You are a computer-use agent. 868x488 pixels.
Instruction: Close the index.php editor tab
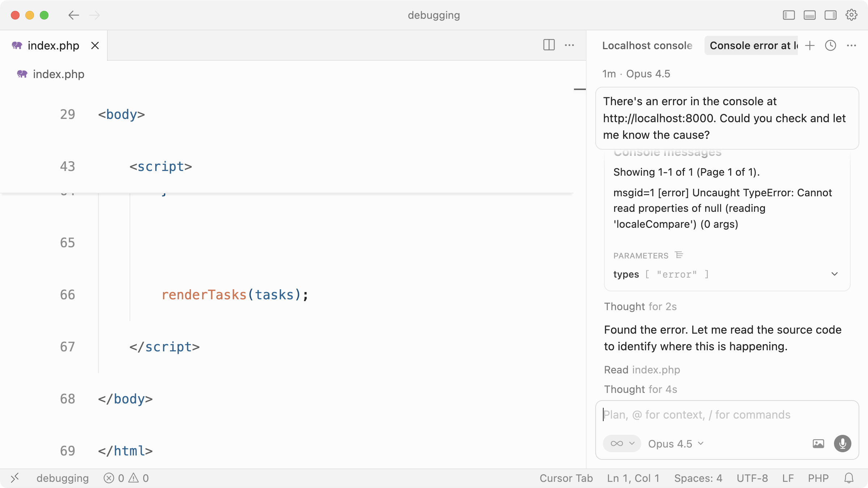click(x=95, y=46)
